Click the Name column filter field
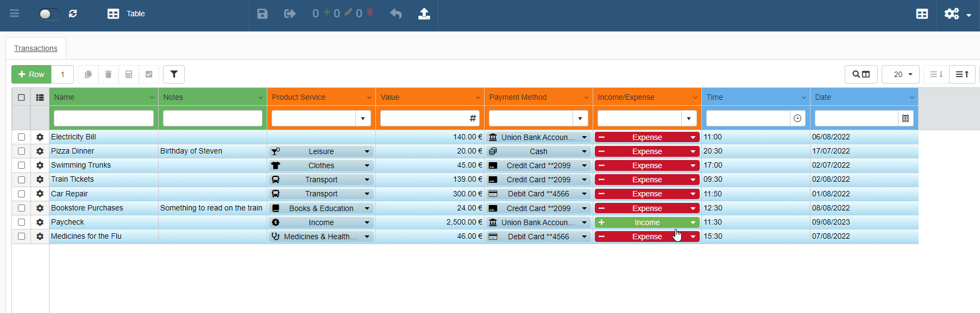The image size is (980, 313). click(104, 118)
